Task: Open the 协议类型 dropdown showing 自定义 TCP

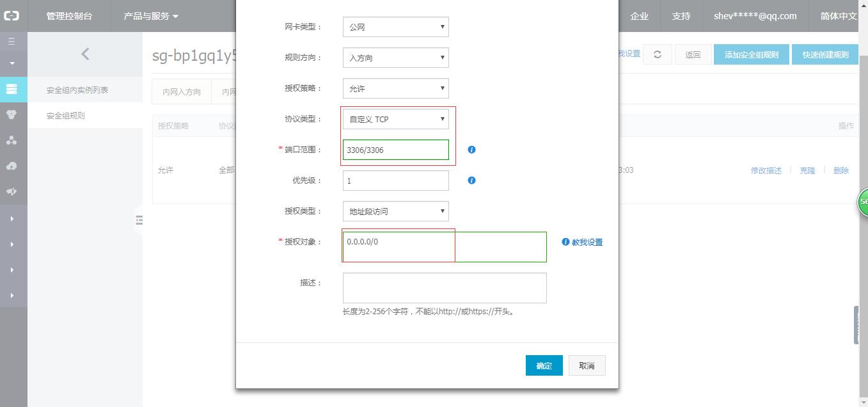Action: (x=396, y=119)
